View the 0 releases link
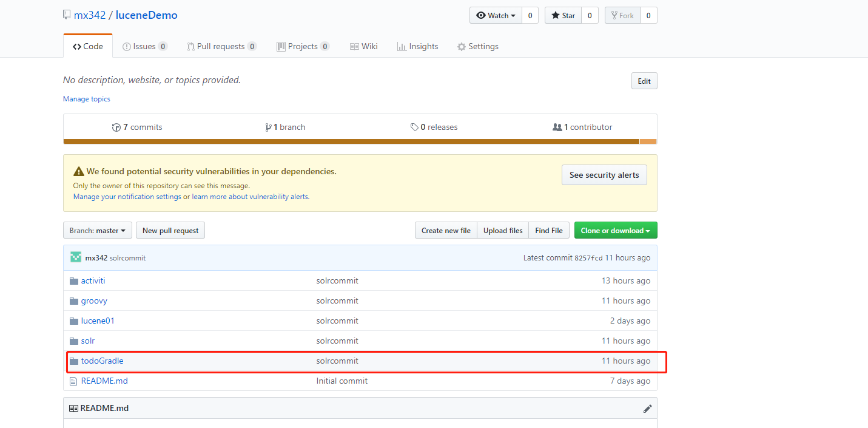The width and height of the screenshot is (868, 428). coord(434,127)
